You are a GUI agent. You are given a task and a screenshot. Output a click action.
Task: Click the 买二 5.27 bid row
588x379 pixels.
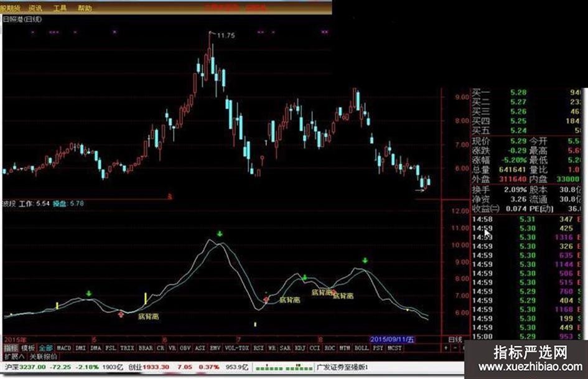pos(527,102)
